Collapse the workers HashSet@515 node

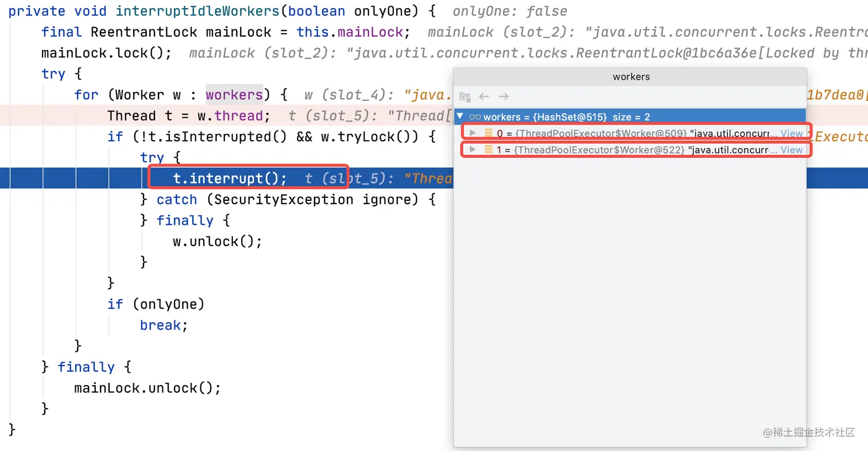(x=460, y=116)
